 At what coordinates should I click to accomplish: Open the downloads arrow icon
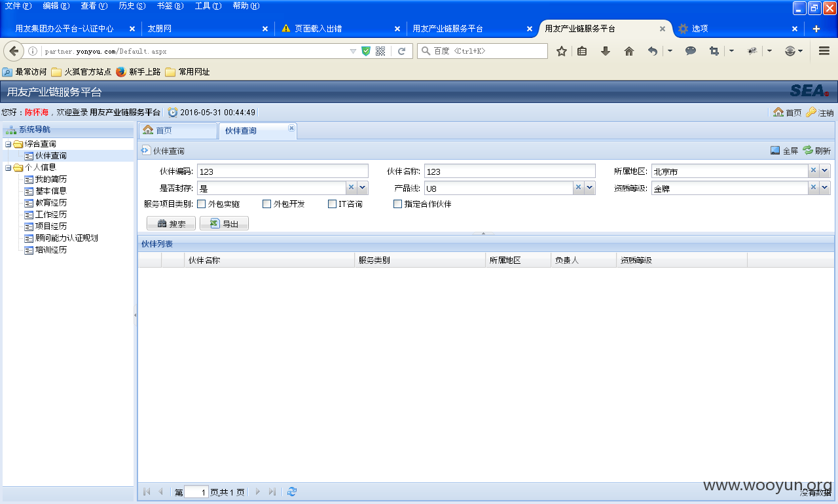[x=606, y=51]
